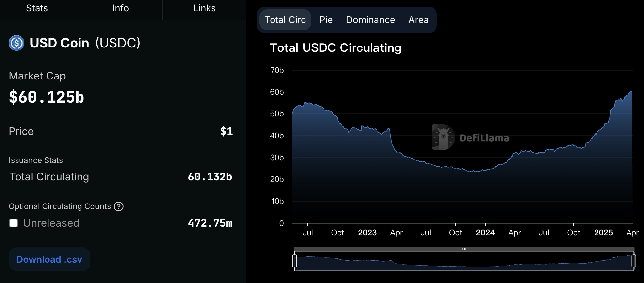Select the Area chart view

418,20
